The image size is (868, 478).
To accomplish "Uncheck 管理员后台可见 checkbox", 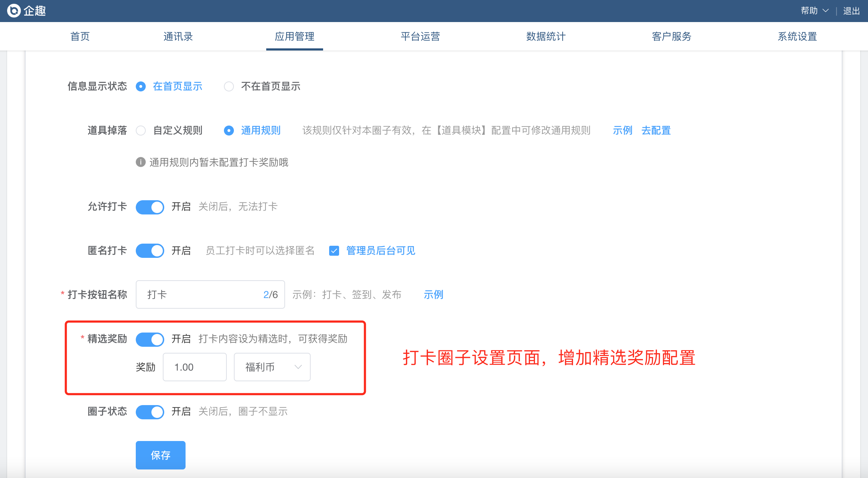I will [x=334, y=251].
